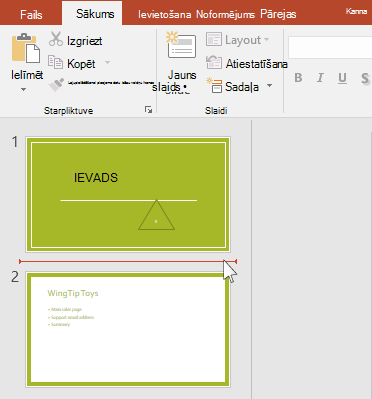Image resolution: width=372 pixels, height=399 pixels.
Task: Open the Ielīmēt dropdown arrow
Action: 23,89
